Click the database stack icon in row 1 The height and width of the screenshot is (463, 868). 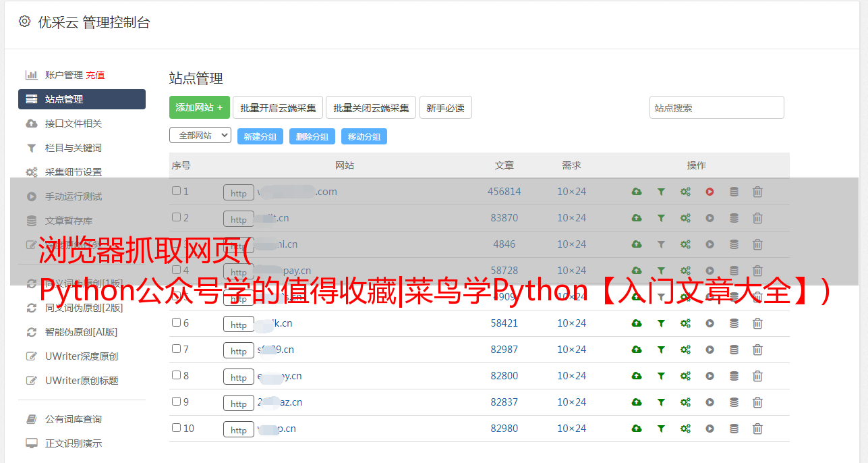[x=734, y=192]
